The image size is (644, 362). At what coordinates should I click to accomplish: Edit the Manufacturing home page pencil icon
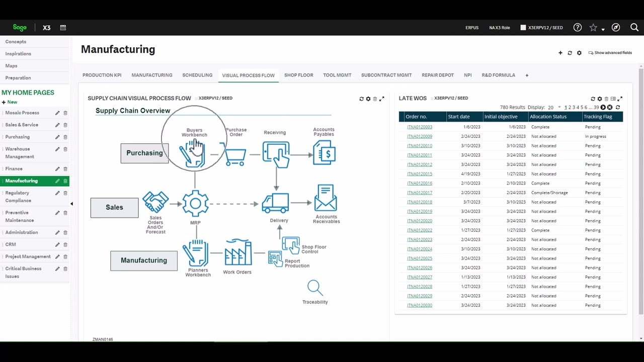click(57, 181)
